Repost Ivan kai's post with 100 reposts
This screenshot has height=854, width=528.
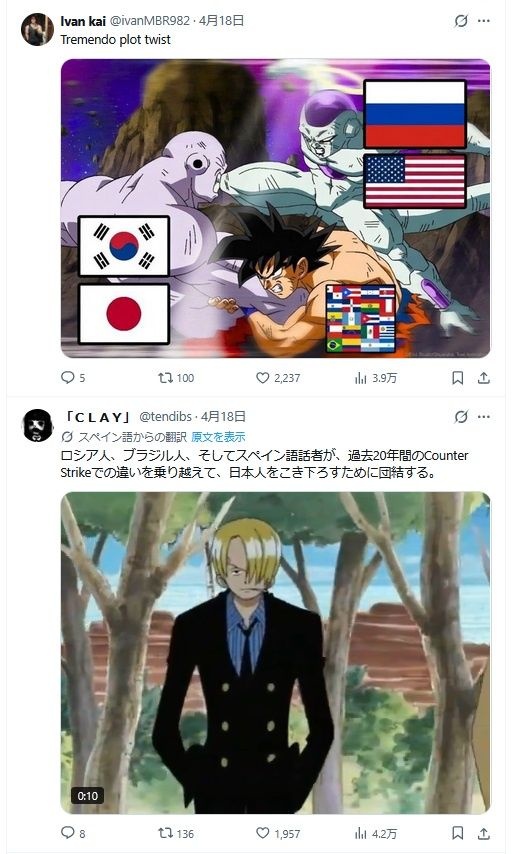pos(176,377)
